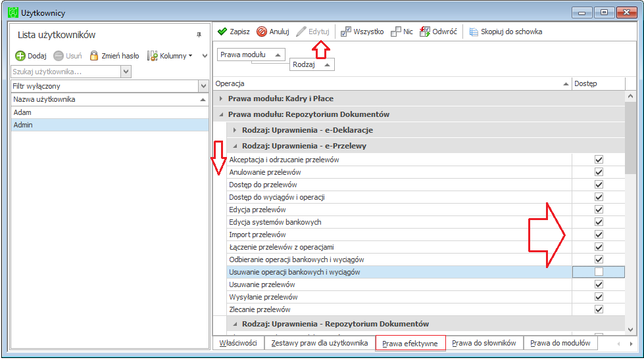Viewport: 644px width, 360px height.
Task: Click the Użytkownicy window title icon
Action: 13,12
